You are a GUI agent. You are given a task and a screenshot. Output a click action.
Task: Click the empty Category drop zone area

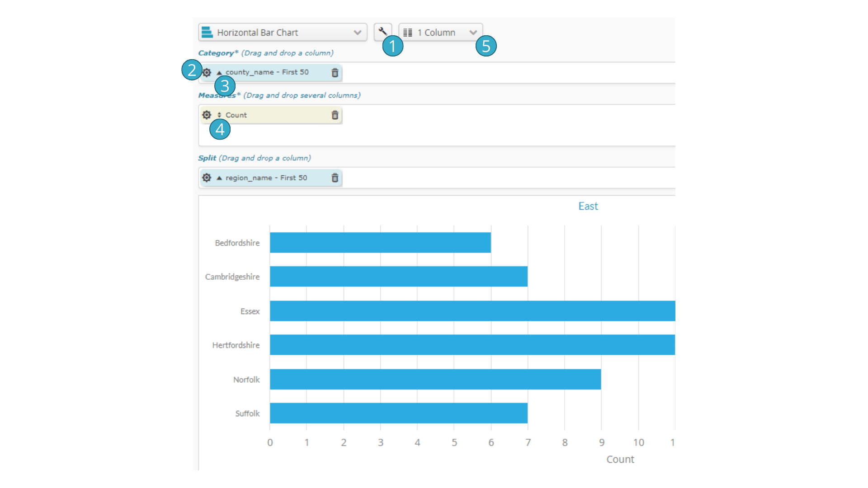tap(509, 73)
